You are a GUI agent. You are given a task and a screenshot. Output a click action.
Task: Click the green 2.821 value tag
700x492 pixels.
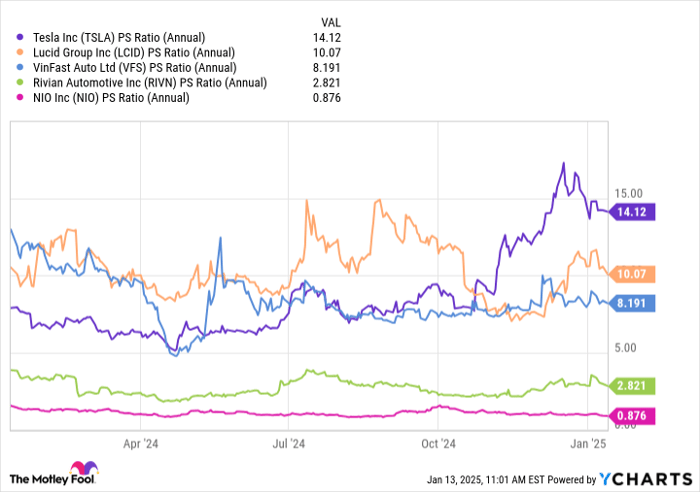coord(634,386)
